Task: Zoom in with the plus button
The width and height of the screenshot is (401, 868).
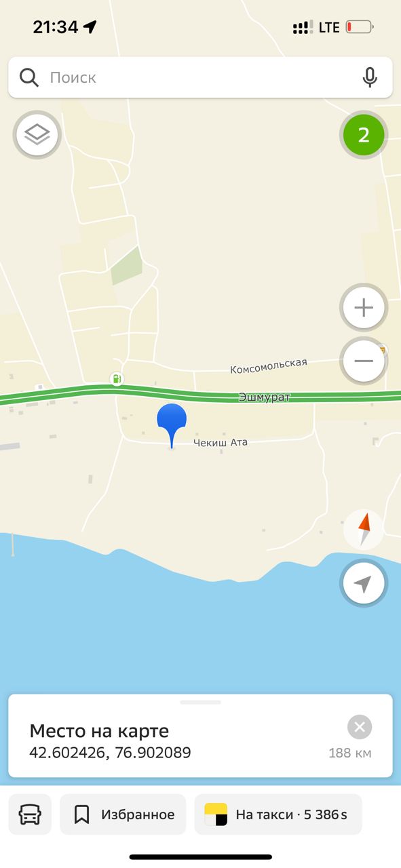Action: point(364,308)
